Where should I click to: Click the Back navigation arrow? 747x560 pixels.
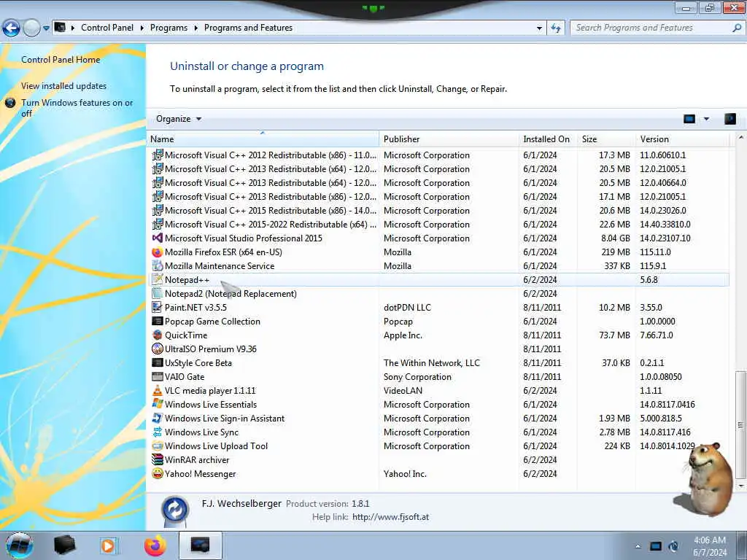(12, 28)
